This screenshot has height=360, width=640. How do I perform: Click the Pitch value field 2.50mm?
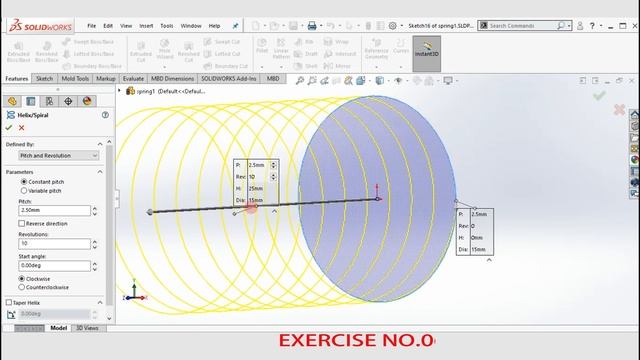(x=54, y=210)
